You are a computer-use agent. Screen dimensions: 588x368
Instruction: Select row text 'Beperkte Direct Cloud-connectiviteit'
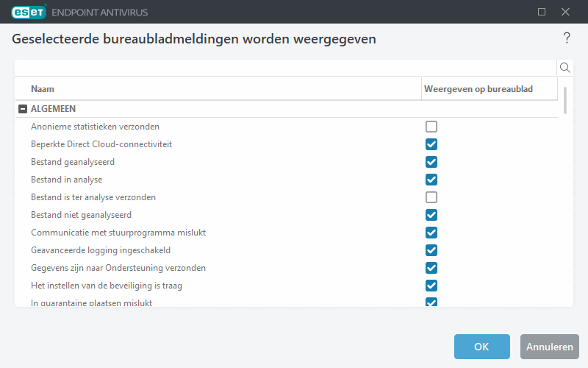(x=101, y=144)
